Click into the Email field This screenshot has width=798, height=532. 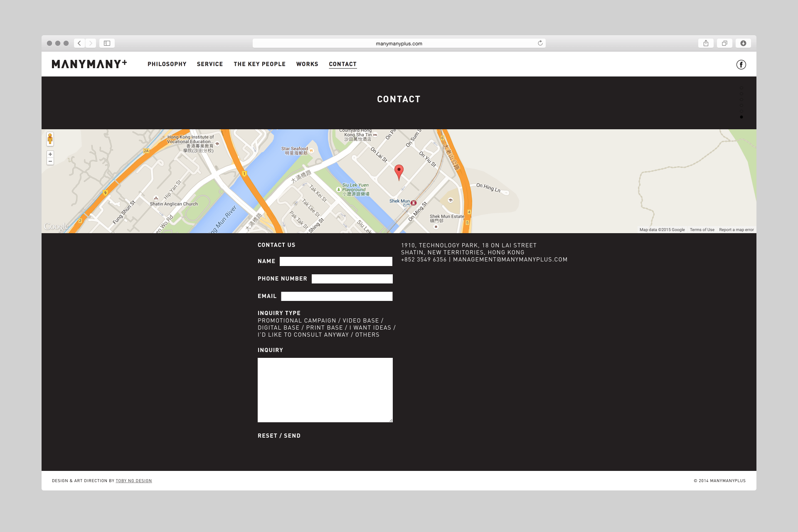coord(337,296)
